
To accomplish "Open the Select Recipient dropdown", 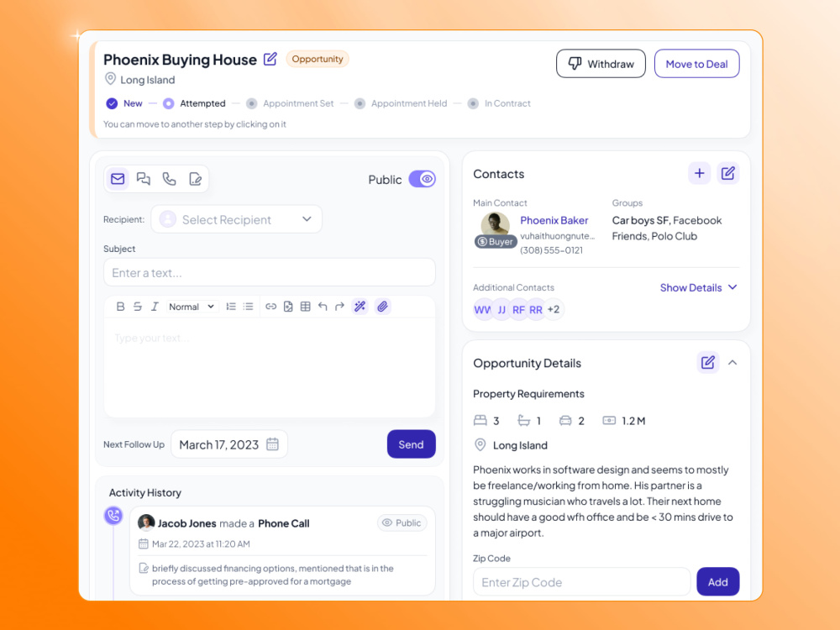I will pyautogui.click(x=236, y=219).
